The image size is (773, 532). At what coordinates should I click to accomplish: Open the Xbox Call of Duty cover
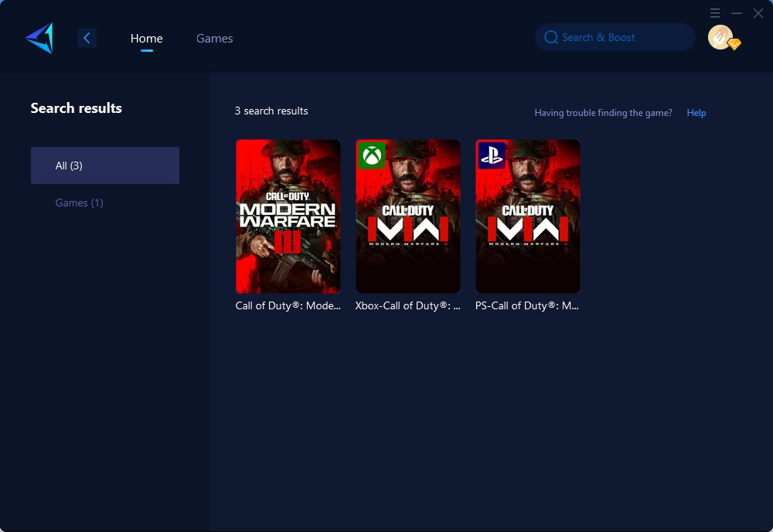point(408,217)
